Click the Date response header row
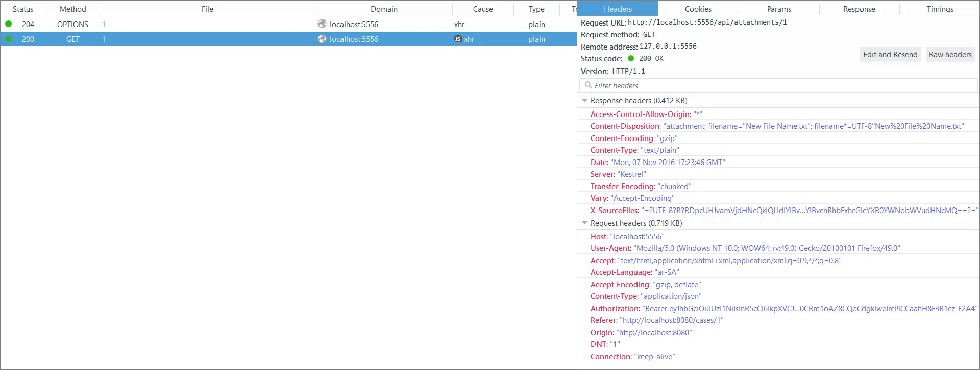Viewport: 980px width, 370px height. pos(777,162)
